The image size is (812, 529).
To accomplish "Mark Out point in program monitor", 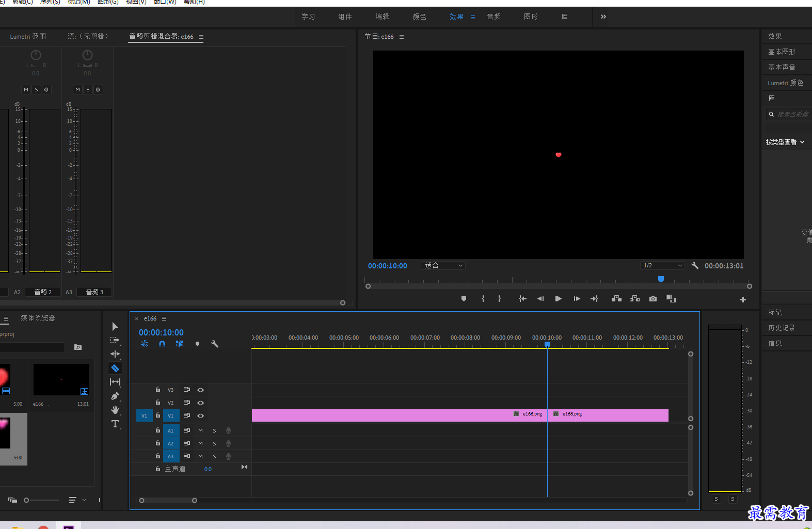I will click(499, 299).
